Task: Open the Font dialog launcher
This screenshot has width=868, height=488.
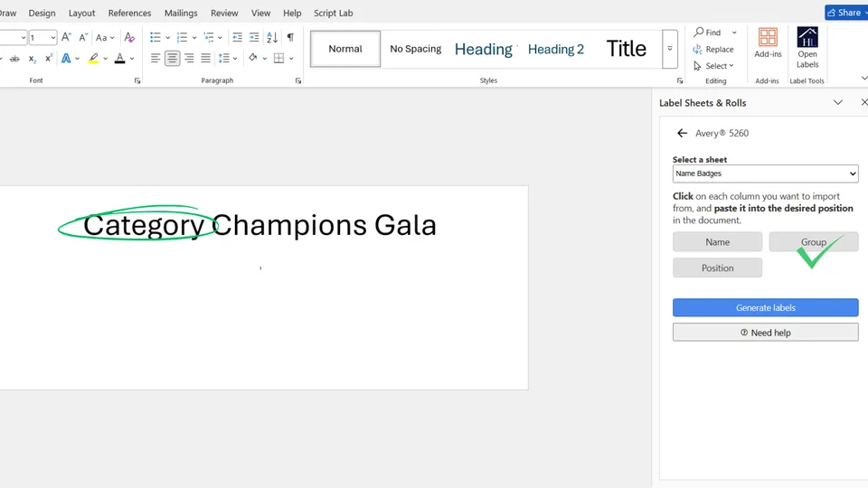Action: (x=137, y=80)
